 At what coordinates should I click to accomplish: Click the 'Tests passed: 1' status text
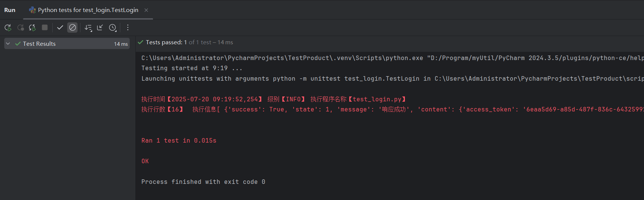[166, 42]
